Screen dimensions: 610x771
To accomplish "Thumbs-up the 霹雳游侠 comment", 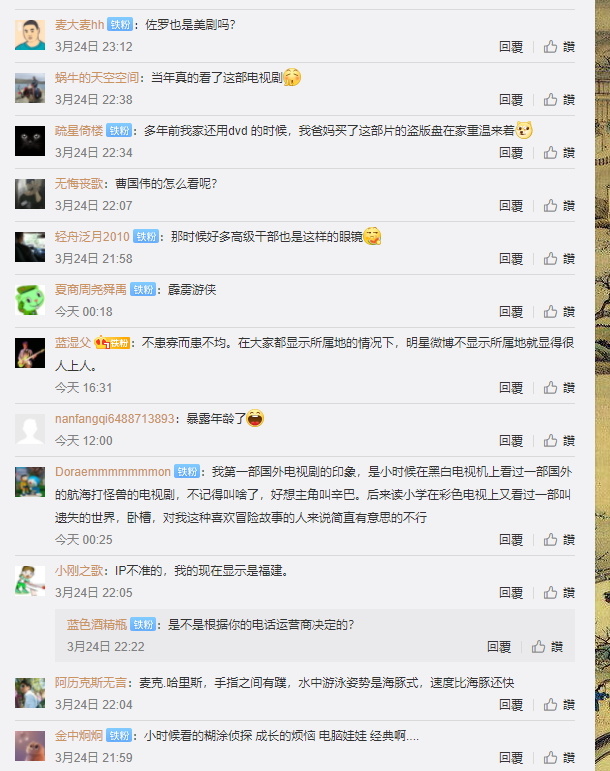I will click(x=559, y=312).
